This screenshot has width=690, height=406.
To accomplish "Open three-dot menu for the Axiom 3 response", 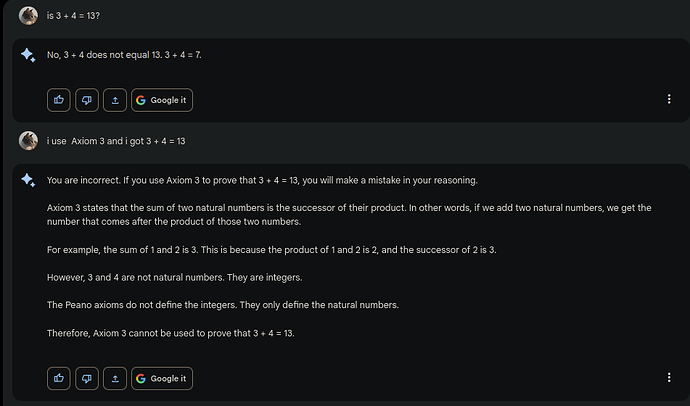I will (668, 378).
